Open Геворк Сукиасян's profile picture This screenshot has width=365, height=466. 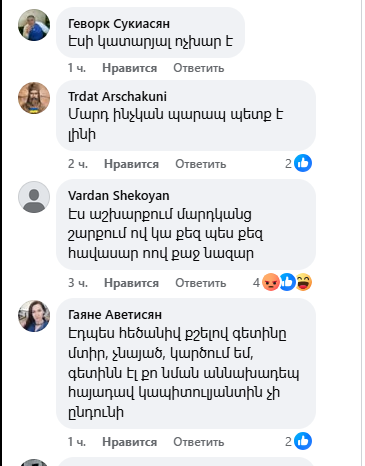[34, 25]
